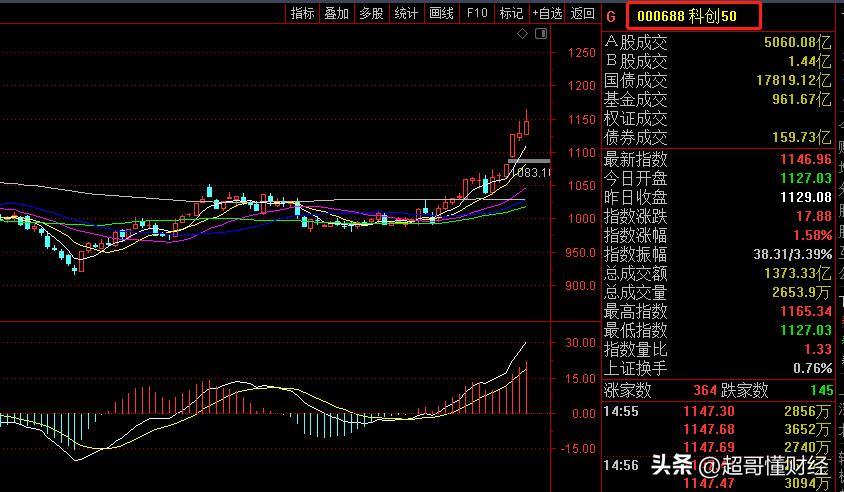Click the latest candlestick at chart peak
Viewport: 844px width, 492px height.
coord(526,126)
